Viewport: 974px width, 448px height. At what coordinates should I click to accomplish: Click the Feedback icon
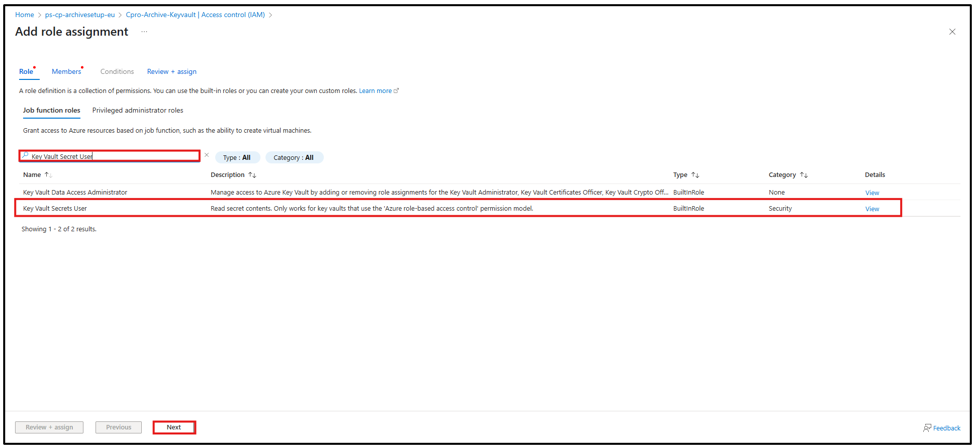click(x=927, y=428)
